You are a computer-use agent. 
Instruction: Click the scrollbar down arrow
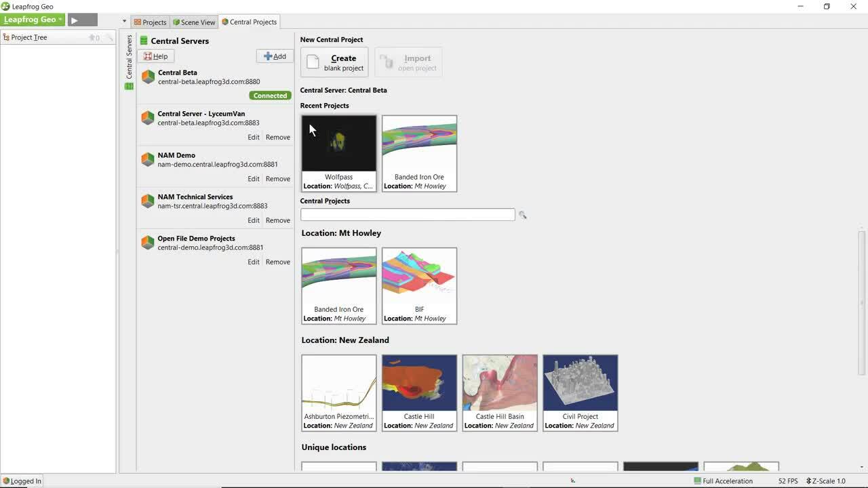(862, 467)
